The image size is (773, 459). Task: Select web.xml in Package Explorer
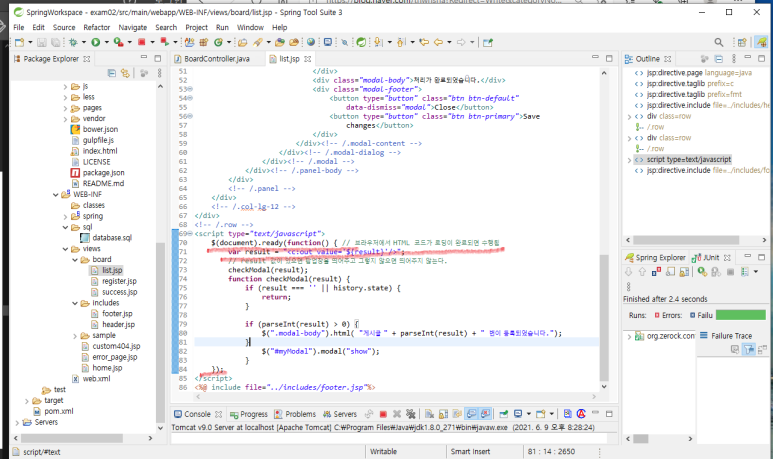91,379
